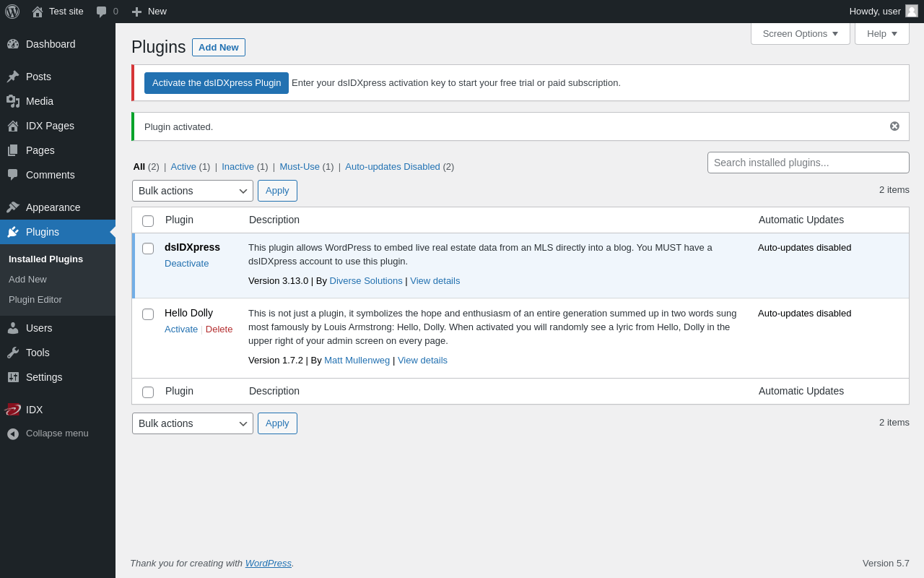
Task: Check the dsIDXpress plugin checkbox
Action: click(148, 249)
